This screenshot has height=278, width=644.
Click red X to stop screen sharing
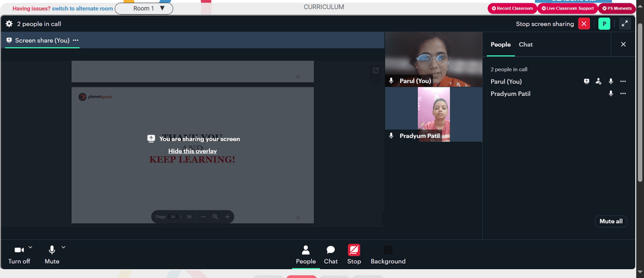point(583,24)
